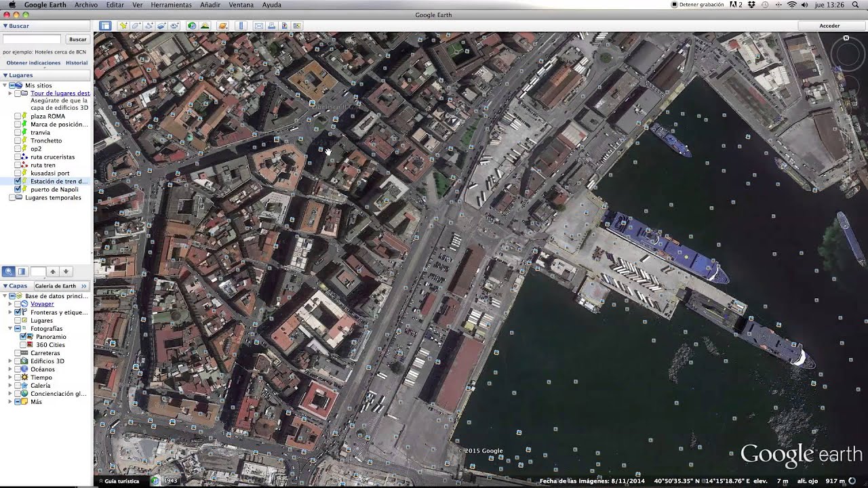Click the Guía turística tour guide bar
Screen dimensions: 868x488
(x=118, y=481)
